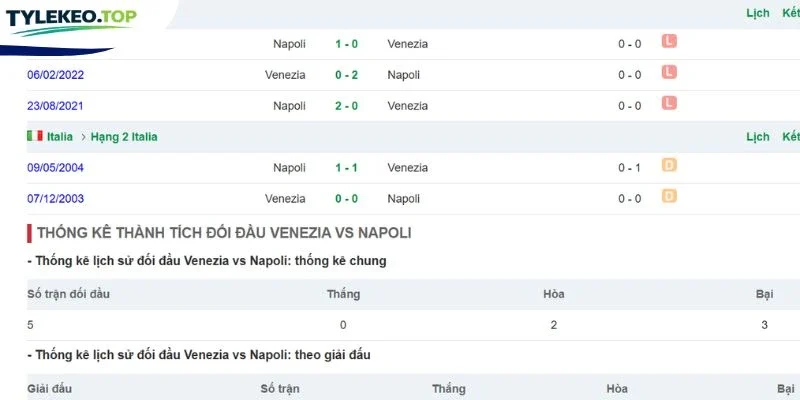The image size is (800, 400).
Task: Click the D badge for the 07/12/2003 match
Action: click(x=669, y=196)
